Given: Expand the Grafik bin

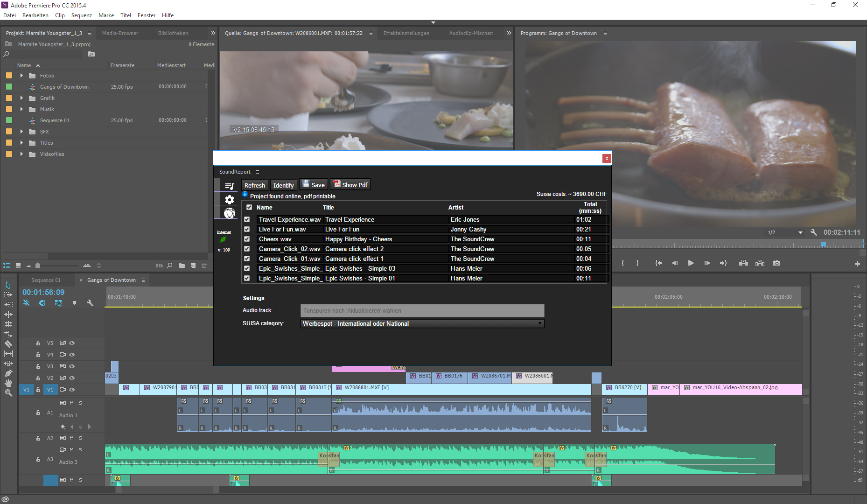Looking at the screenshot, I should 21,98.
